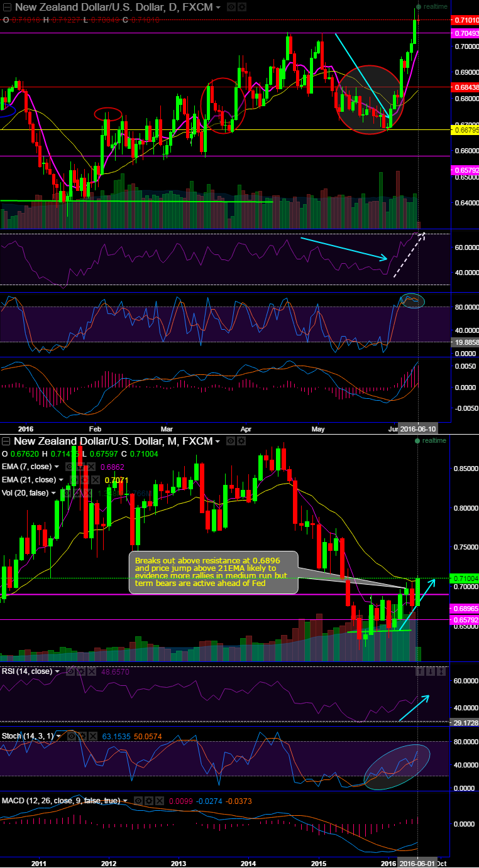Click the 19.8858 value label on the stochastic scale
Viewport: 479px width, 868px height.
click(465, 342)
